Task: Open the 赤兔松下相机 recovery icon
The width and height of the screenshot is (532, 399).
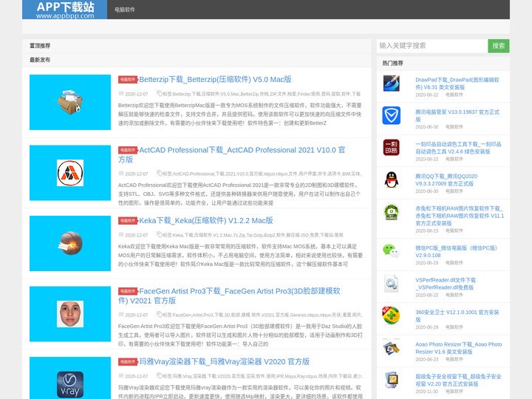Action: 391,212
